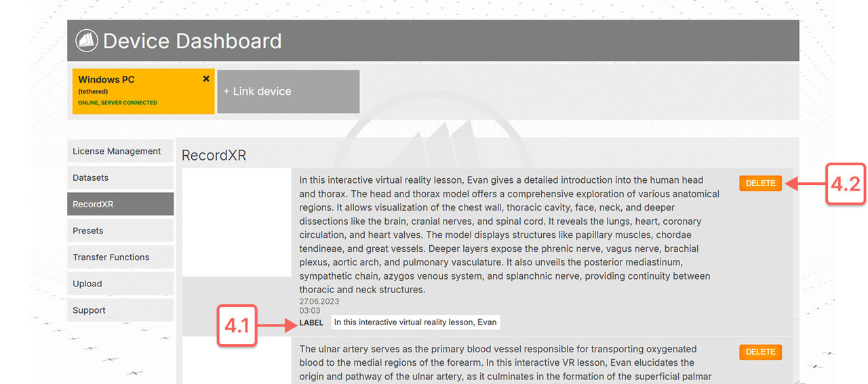Open the Datasets sidebar item
Image resolution: width=868 pixels, height=384 pixels.
pos(121,177)
